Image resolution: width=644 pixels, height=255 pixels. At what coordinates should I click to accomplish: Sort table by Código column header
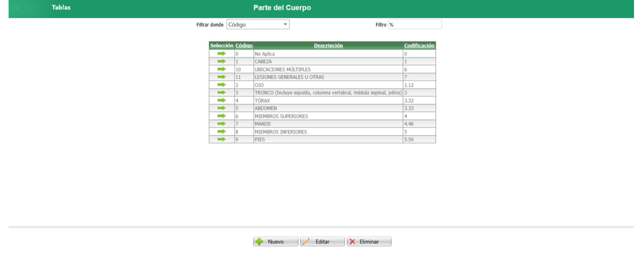coord(244,46)
